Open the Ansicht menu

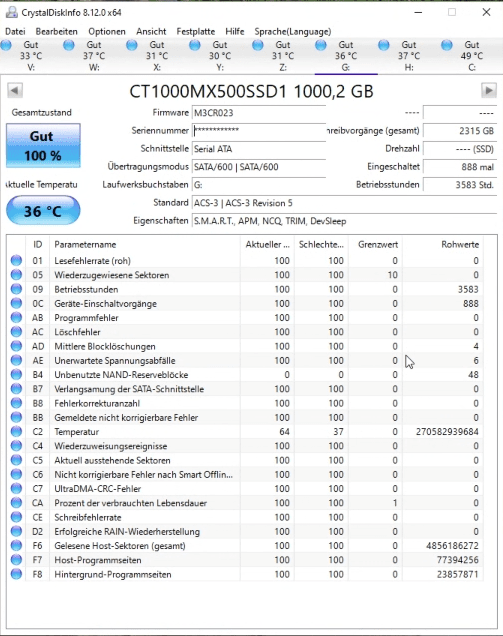[151, 31]
